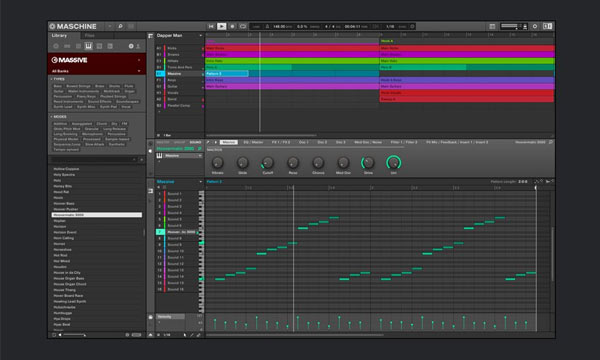Adjust the Vibrato knob
This screenshot has height=360, width=600.
pyautogui.click(x=217, y=163)
